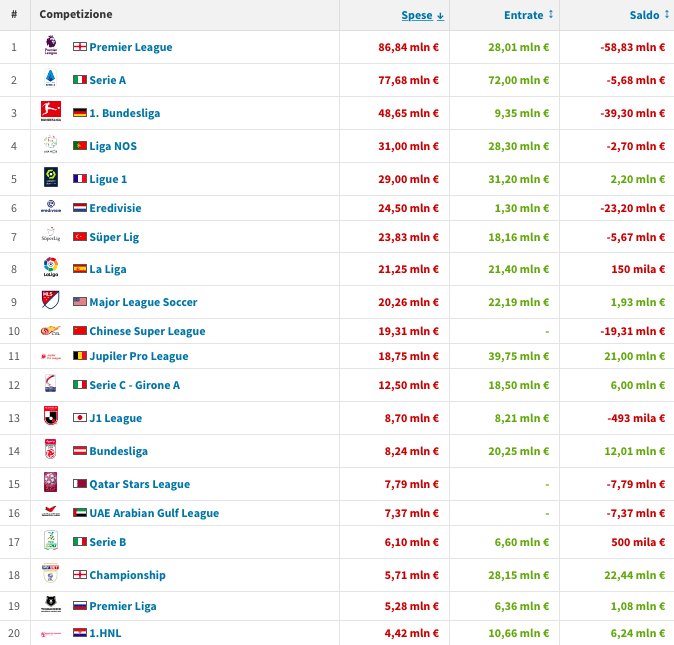Click the Premier League logo icon
This screenshot has height=645, width=674.
(51, 47)
